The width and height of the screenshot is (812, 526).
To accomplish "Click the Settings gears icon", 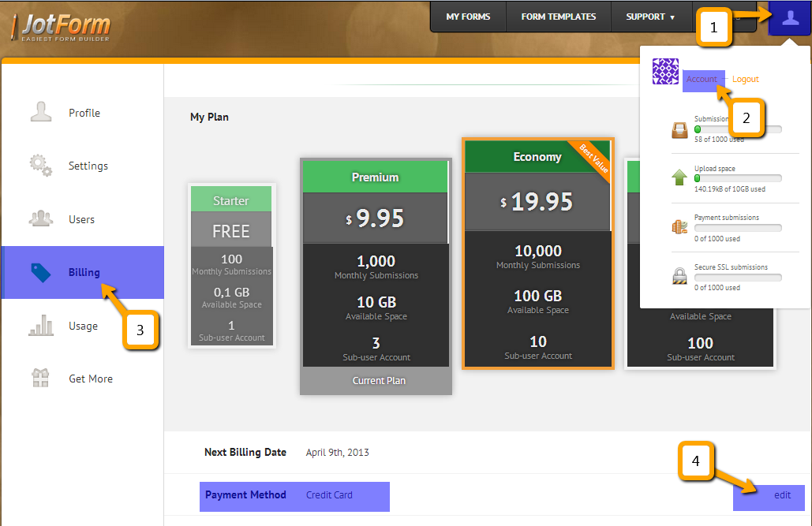I will pyautogui.click(x=41, y=166).
